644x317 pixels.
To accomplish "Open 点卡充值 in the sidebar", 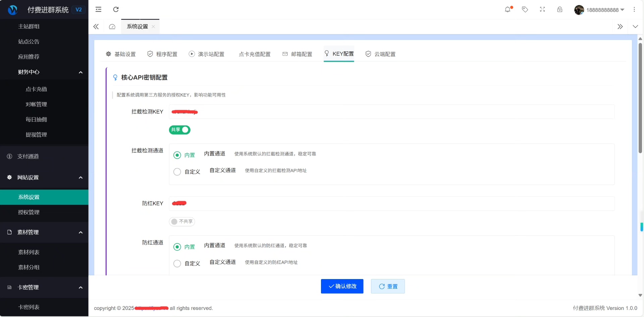I will click(36, 89).
